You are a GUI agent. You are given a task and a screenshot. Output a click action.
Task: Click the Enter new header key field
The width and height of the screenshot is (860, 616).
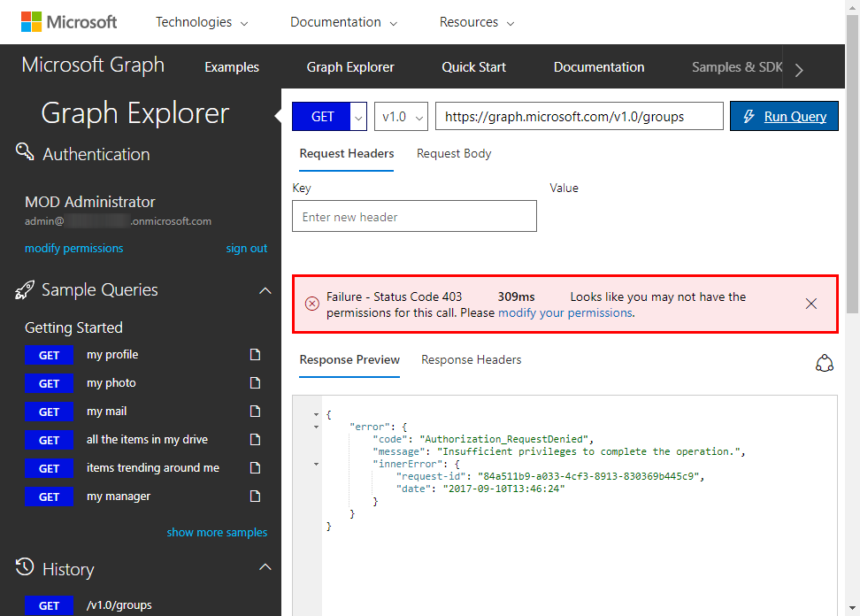(x=414, y=217)
